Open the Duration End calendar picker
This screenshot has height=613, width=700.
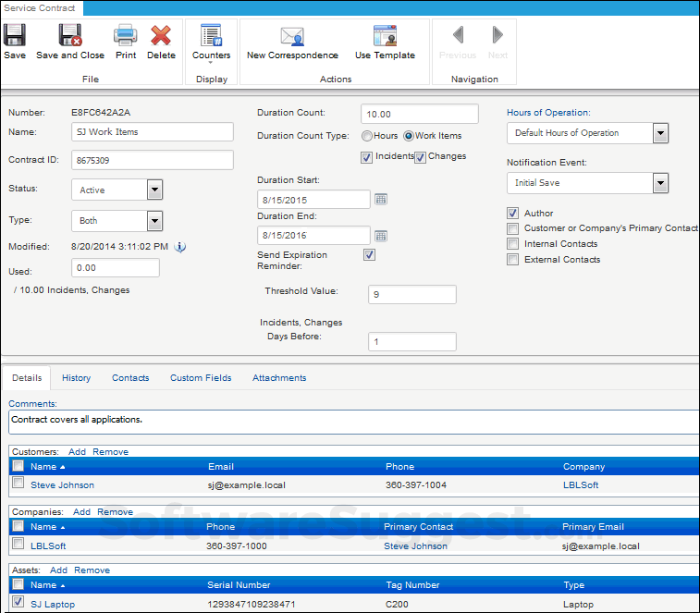[380, 236]
